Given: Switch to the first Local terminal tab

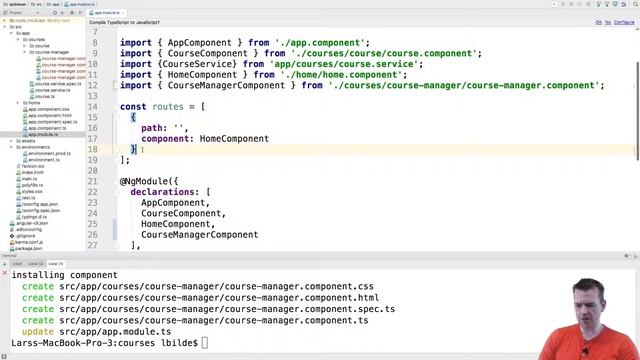Looking at the screenshot, I should click(x=17, y=264).
